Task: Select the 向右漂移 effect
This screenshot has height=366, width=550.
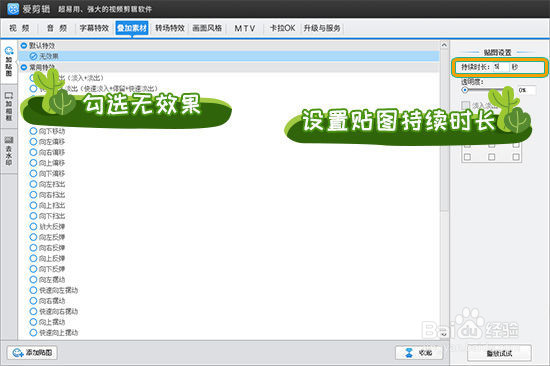Action: [x=47, y=152]
